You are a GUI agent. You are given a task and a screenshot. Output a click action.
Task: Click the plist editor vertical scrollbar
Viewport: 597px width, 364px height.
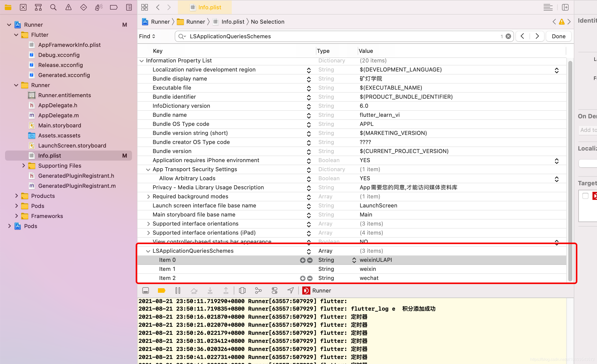[570, 171]
